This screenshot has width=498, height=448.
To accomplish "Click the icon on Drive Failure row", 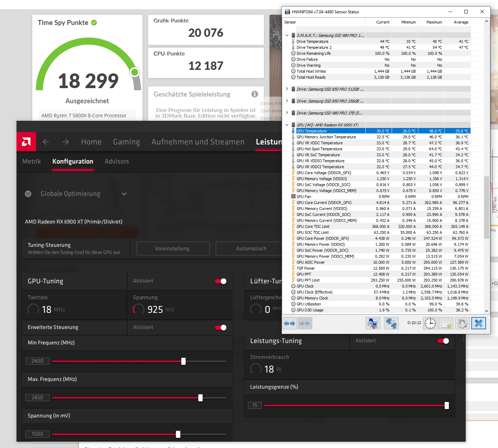I will pos(293,59).
